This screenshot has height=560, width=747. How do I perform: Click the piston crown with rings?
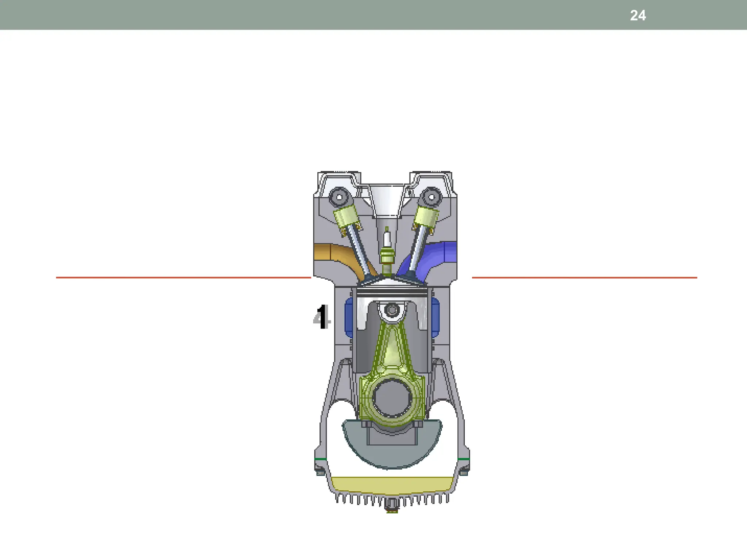coord(392,292)
